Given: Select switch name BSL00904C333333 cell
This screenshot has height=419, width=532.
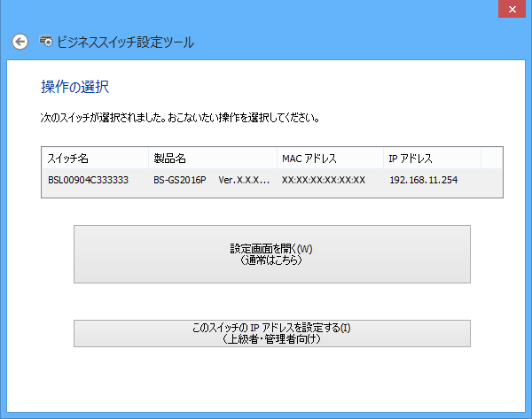Looking at the screenshot, I should click(88, 180).
